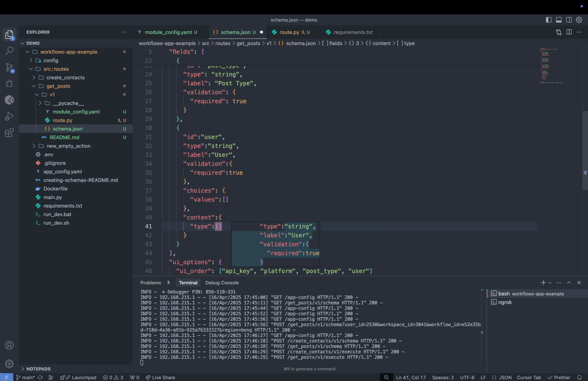Switch to the Debug Console tab
The image size is (588, 381).
point(222,283)
